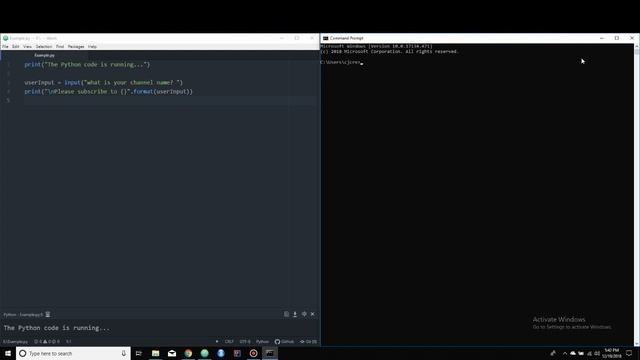640x360 pixels.
Task: Open the Edit menu in Atom
Action: (16, 47)
